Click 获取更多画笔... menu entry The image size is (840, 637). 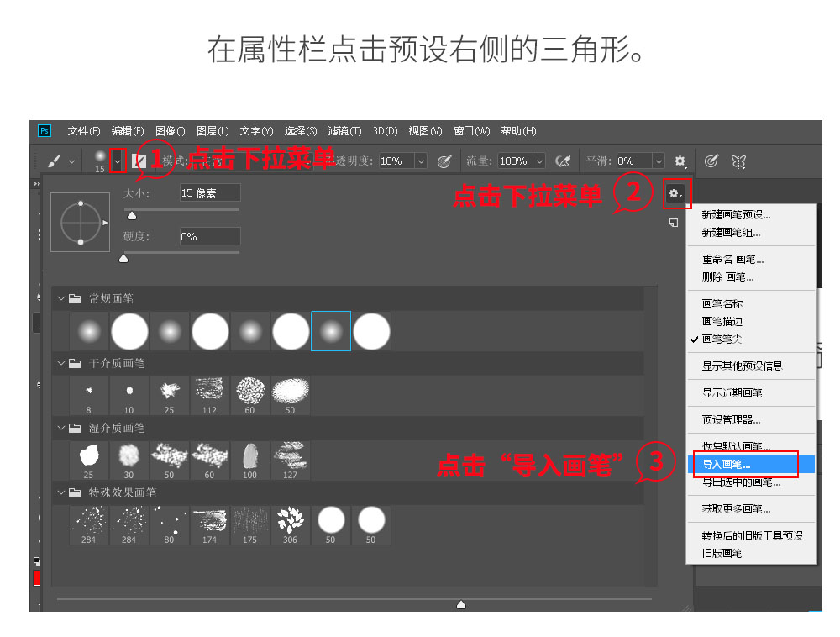click(750, 509)
